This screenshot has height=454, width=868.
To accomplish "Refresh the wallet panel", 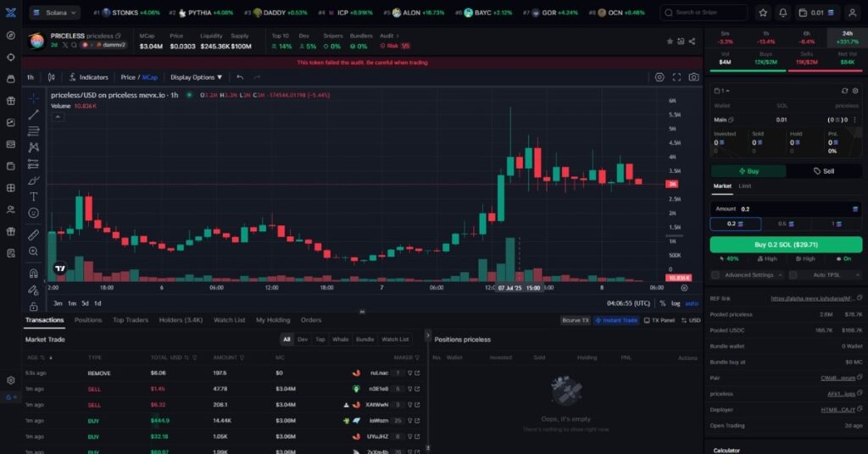I will (844, 91).
